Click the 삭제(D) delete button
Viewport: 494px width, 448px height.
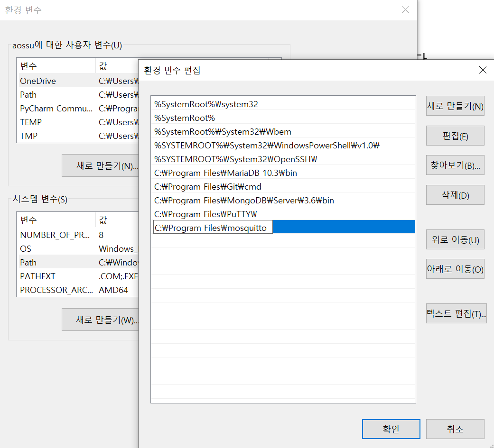(x=455, y=195)
